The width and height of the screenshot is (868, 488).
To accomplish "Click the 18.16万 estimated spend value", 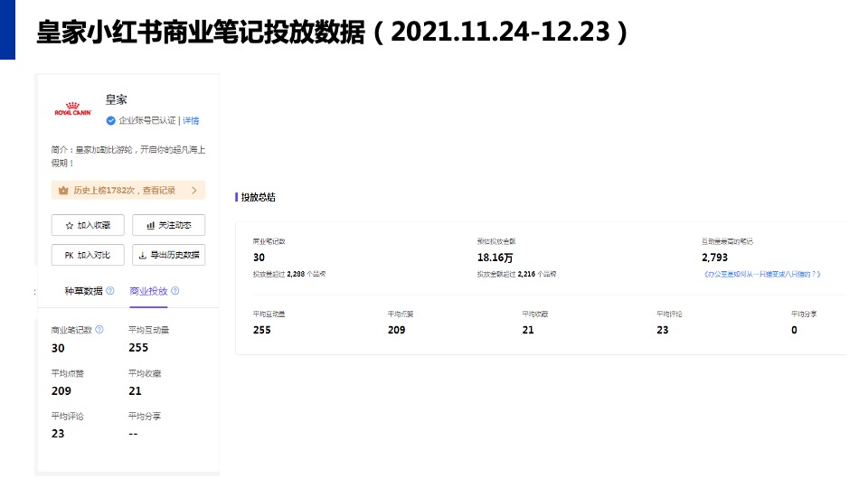I will [495, 258].
